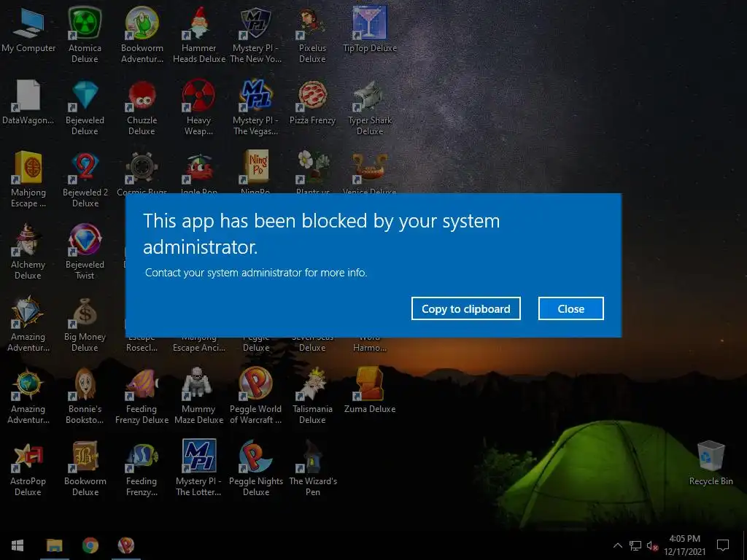Select the My Computer desktop icon
This screenshot has height=560, width=747.
(x=28, y=29)
